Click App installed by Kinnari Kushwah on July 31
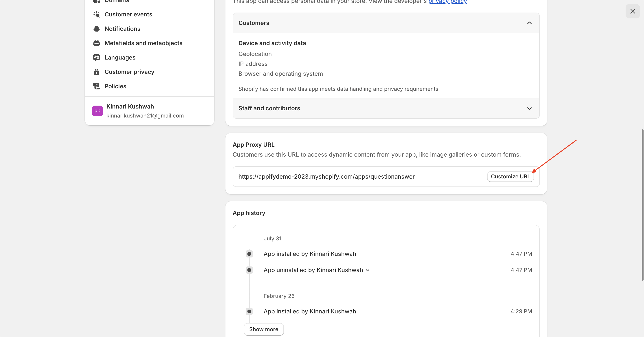This screenshot has width=644, height=337. 310,254
